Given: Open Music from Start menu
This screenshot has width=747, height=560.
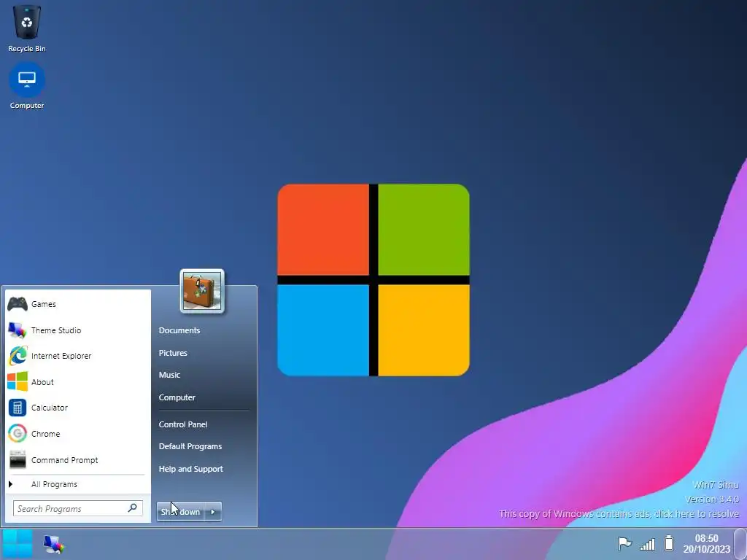Looking at the screenshot, I should click(x=169, y=375).
